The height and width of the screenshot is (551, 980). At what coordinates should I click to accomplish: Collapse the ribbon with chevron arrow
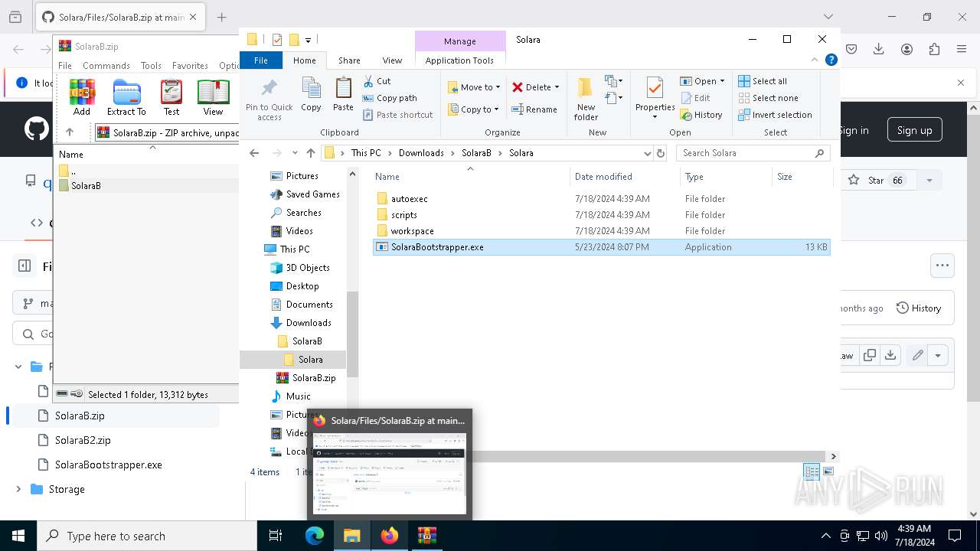pyautogui.click(x=815, y=60)
